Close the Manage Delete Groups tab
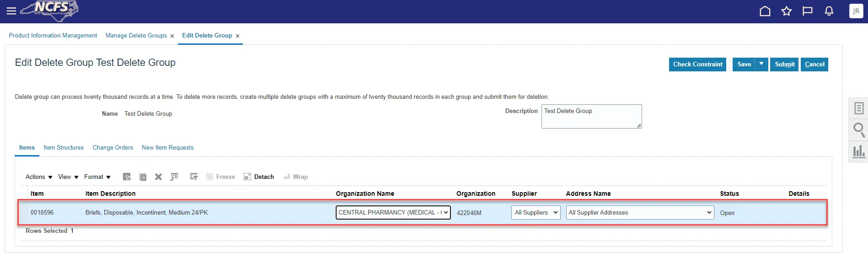Image resolution: width=868 pixels, height=253 pixels. coord(172,36)
